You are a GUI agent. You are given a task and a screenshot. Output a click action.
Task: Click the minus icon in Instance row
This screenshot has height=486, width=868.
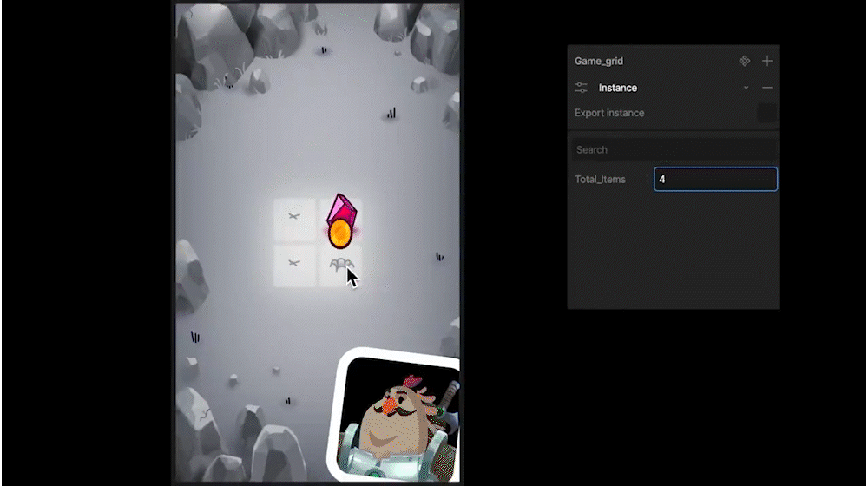click(x=766, y=88)
